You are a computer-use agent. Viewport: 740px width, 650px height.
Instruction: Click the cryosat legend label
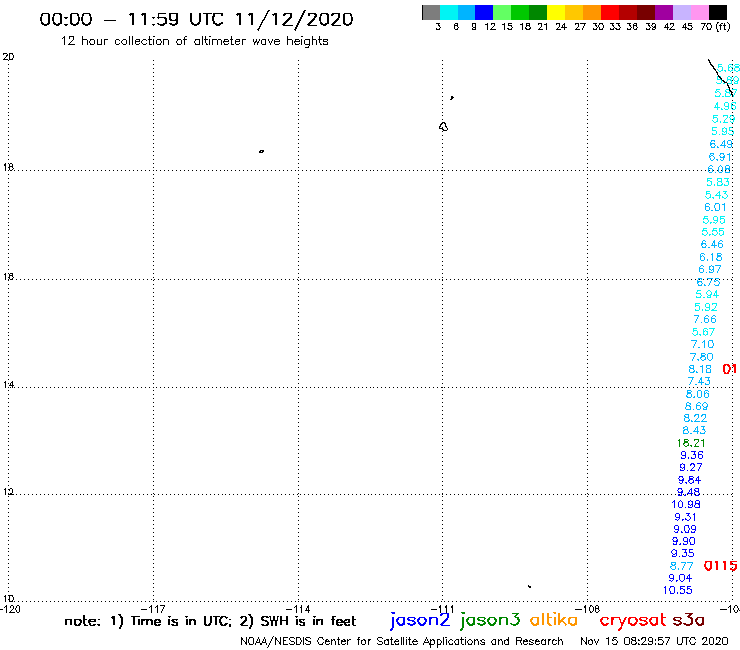(633, 620)
